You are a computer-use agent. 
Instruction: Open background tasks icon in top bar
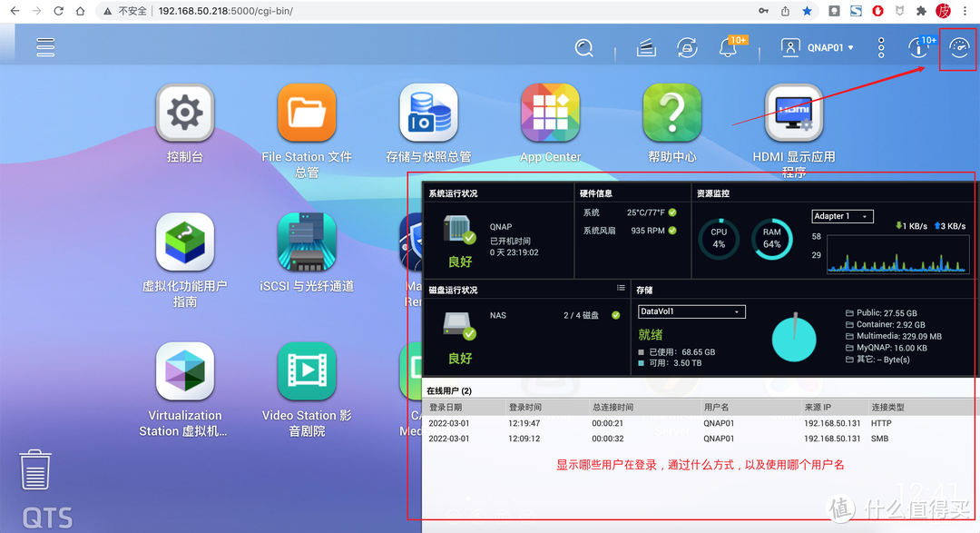(x=646, y=47)
